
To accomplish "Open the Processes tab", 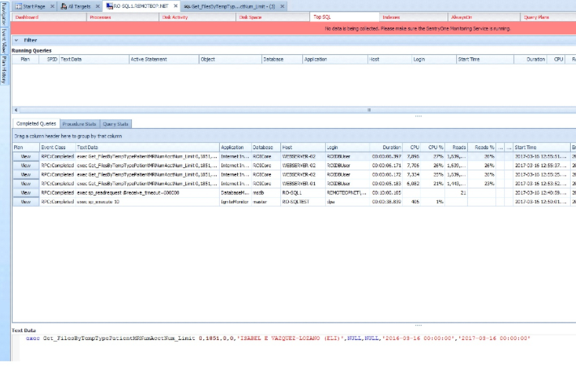I will (x=123, y=17).
